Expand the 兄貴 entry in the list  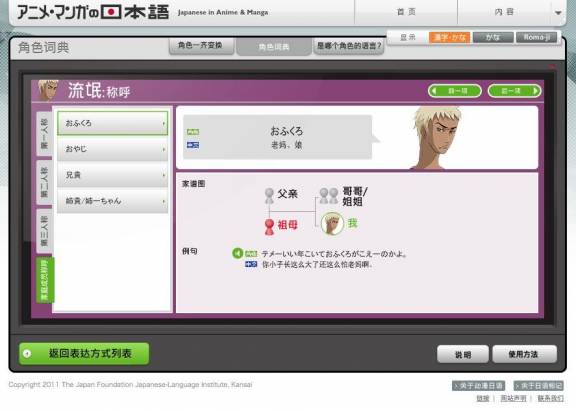click(112, 175)
